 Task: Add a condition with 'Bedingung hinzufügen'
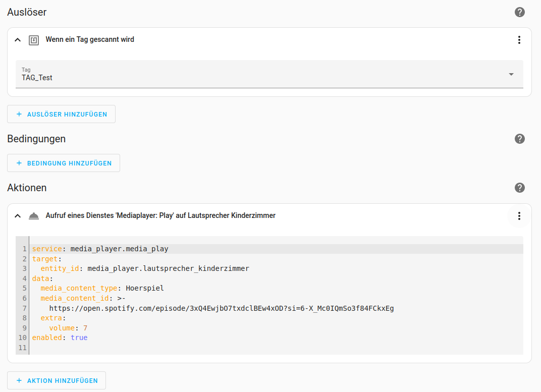pyautogui.click(x=63, y=163)
